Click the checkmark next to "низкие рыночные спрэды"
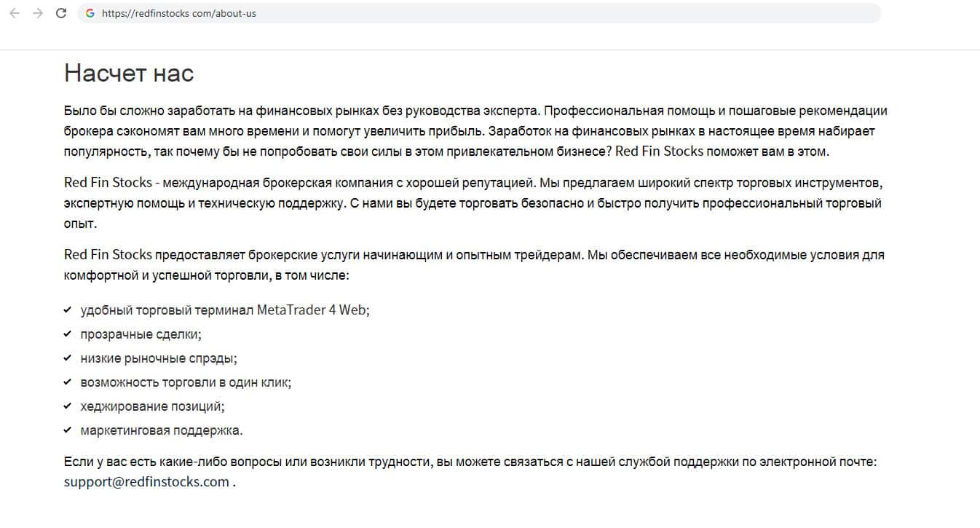 [x=68, y=358]
